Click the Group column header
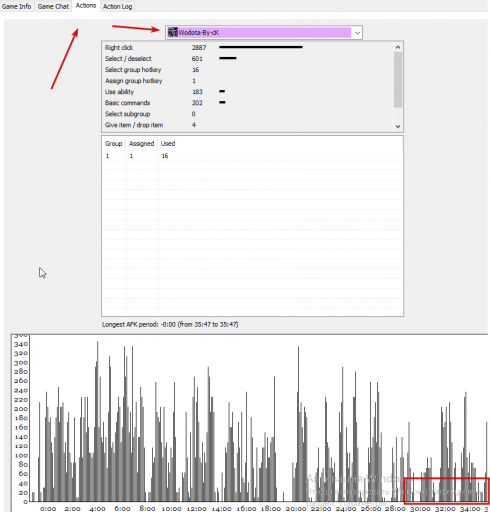 [x=114, y=144]
